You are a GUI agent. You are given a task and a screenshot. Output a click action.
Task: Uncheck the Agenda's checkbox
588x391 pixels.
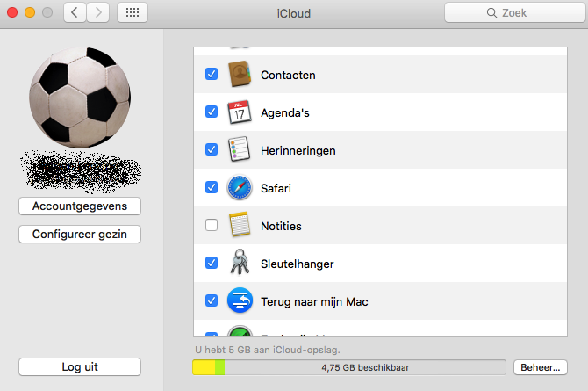point(212,112)
